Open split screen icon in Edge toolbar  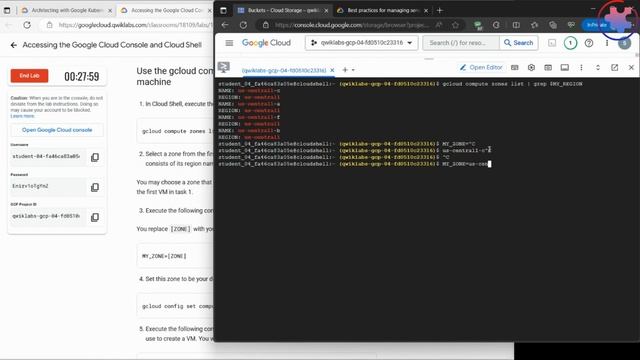(x=516, y=25)
